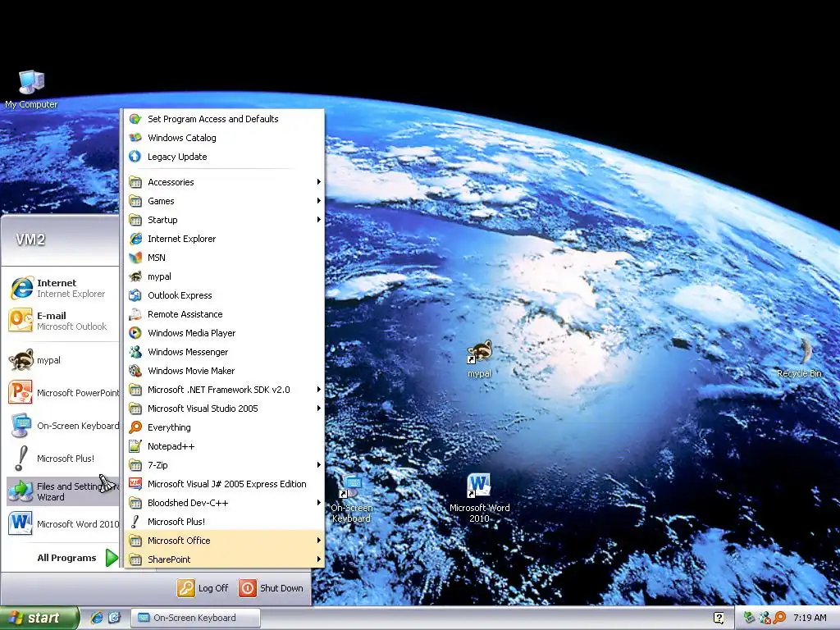The width and height of the screenshot is (840, 630).
Task: Expand Bloodshed Dev-C++ submenu arrow
Action: 319,503
